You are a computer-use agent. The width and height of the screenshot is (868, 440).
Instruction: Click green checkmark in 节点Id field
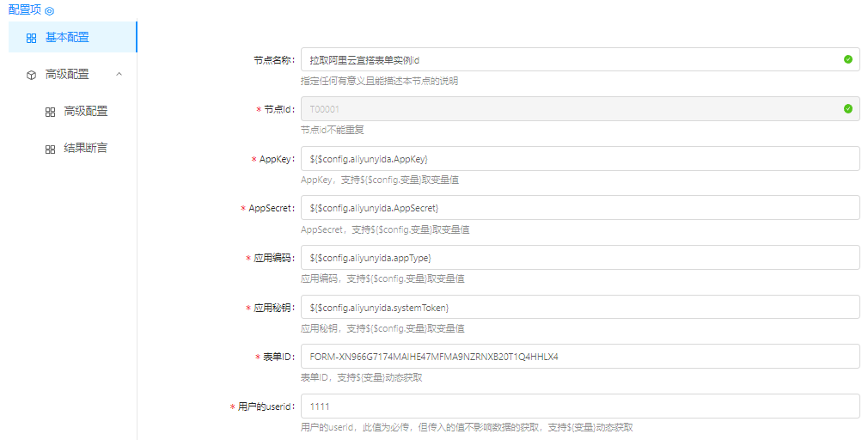[x=847, y=109]
